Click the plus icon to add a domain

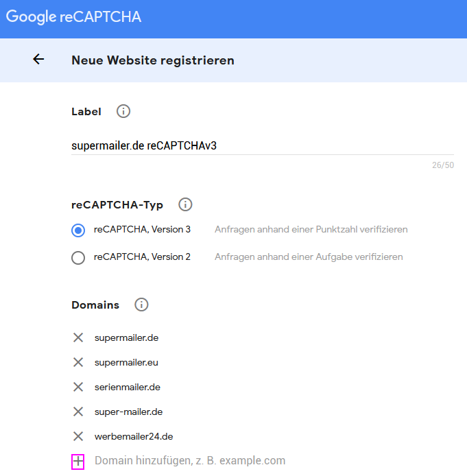(x=78, y=462)
